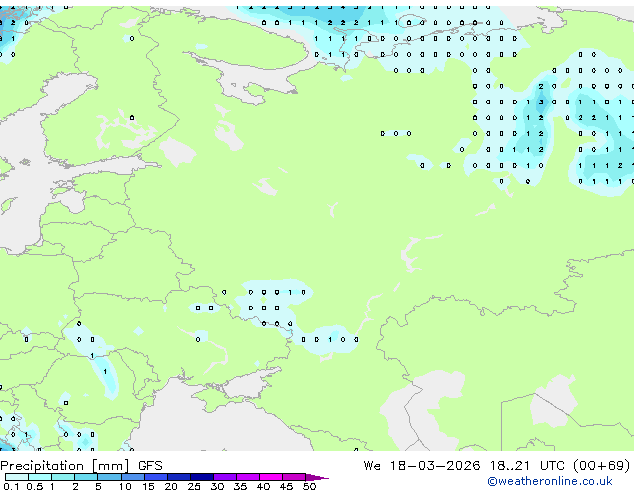Click the '10' legend scale label
Screen dimensions: 634x490
pos(125,486)
